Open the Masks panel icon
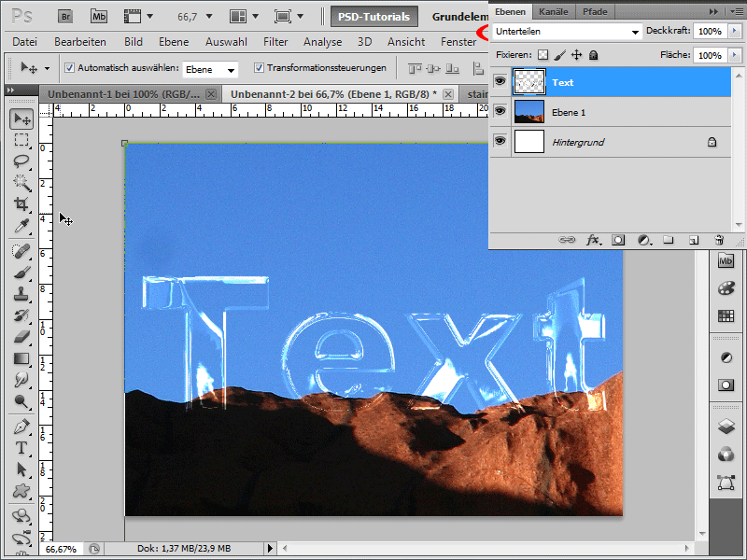This screenshot has width=747, height=560. pos(726,385)
